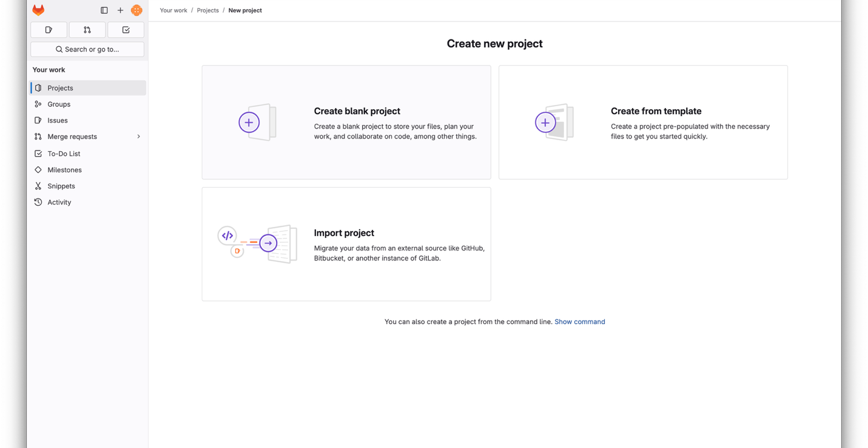Toggle the sidebar collapse control
Viewport: 868px width, 448px height.
(104, 10)
